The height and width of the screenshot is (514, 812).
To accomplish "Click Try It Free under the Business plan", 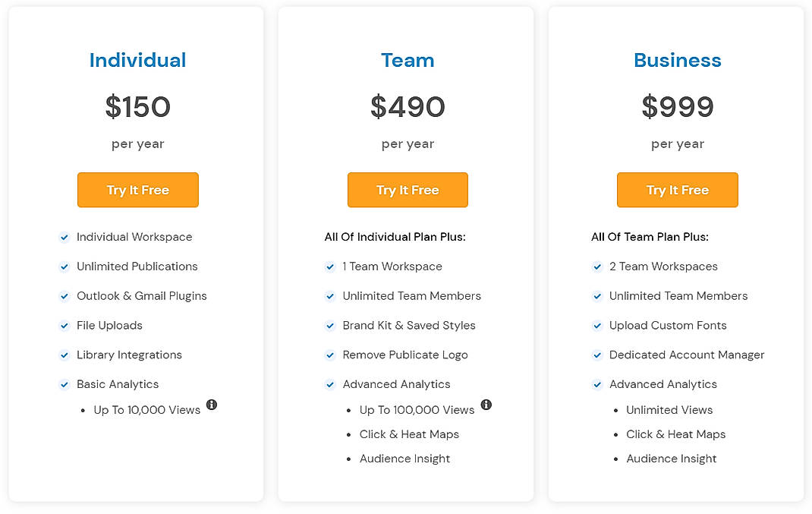I will [677, 190].
